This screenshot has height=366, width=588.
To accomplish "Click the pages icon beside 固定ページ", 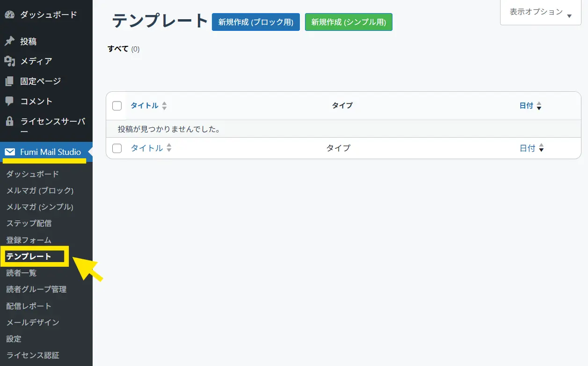I will [9, 81].
